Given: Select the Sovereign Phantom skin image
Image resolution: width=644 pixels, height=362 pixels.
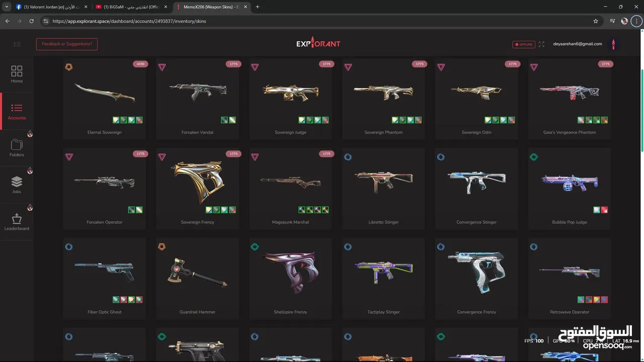Looking at the screenshot, I should coord(383,92).
